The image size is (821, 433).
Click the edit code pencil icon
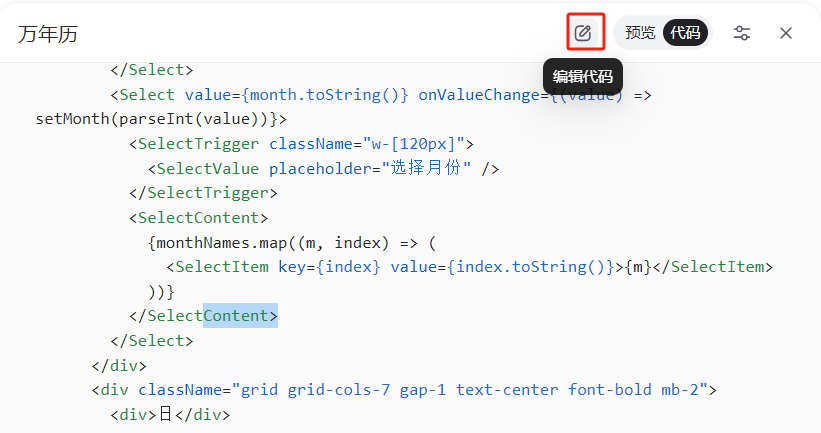tap(583, 33)
